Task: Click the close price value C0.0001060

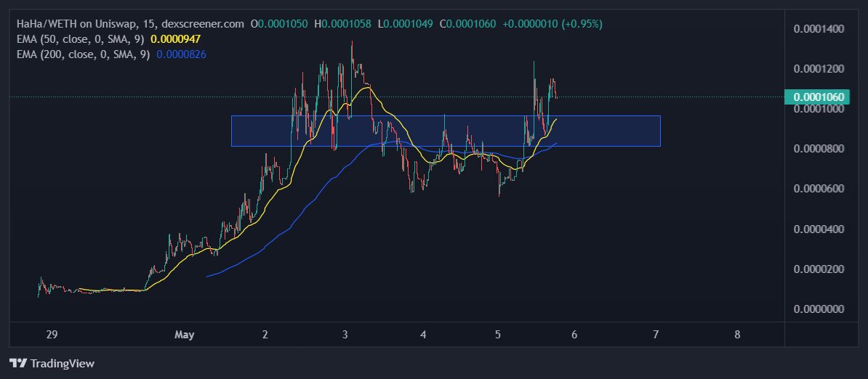Action: [x=467, y=24]
